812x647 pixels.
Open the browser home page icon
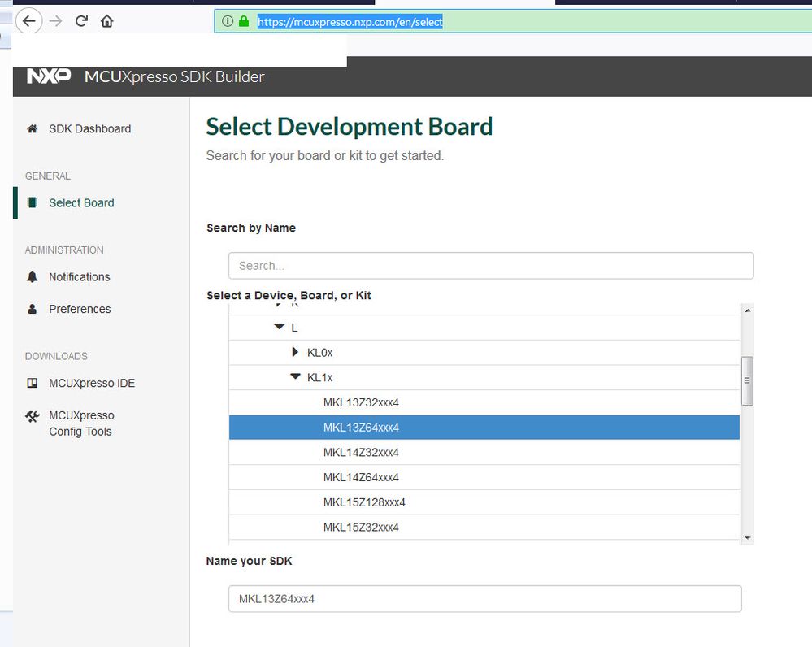[106, 21]
